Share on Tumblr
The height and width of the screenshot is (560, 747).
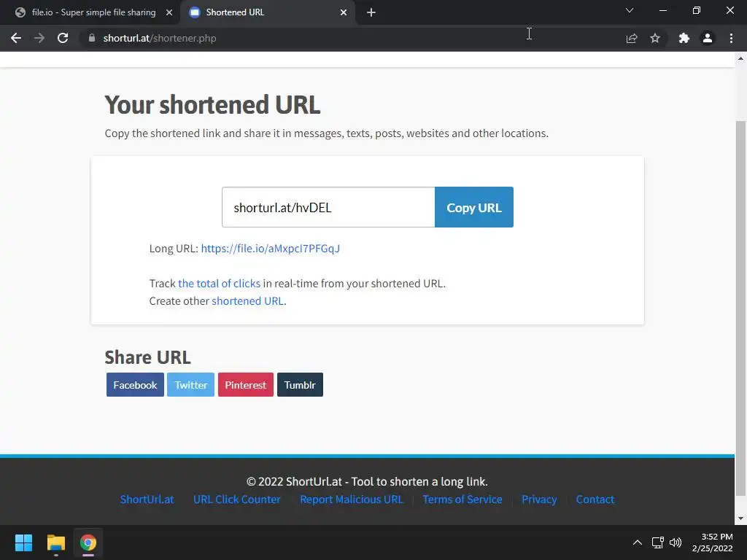tap(300, 385)
